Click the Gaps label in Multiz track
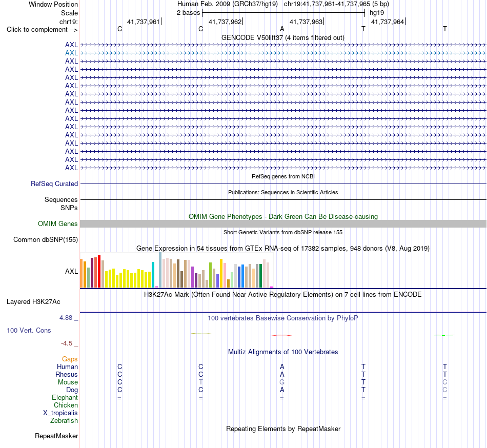The width and height of the screenshot is (487, 448). (70, 359)
